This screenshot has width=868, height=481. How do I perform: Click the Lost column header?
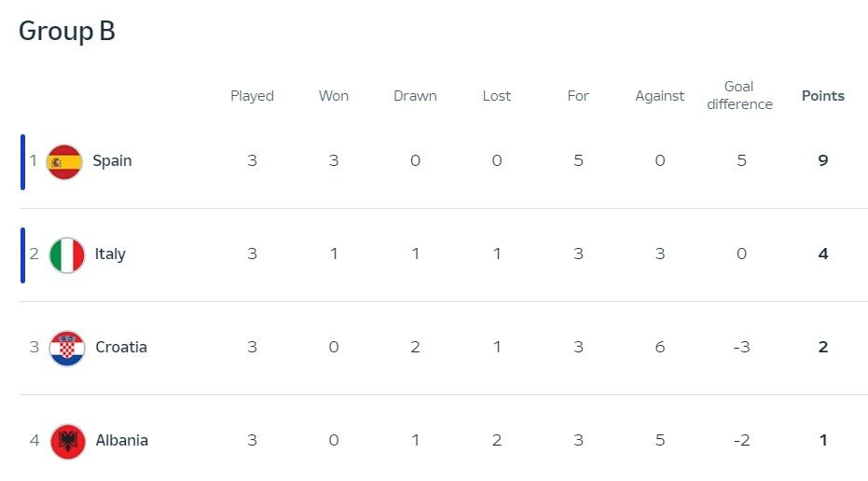click(497, 96)
